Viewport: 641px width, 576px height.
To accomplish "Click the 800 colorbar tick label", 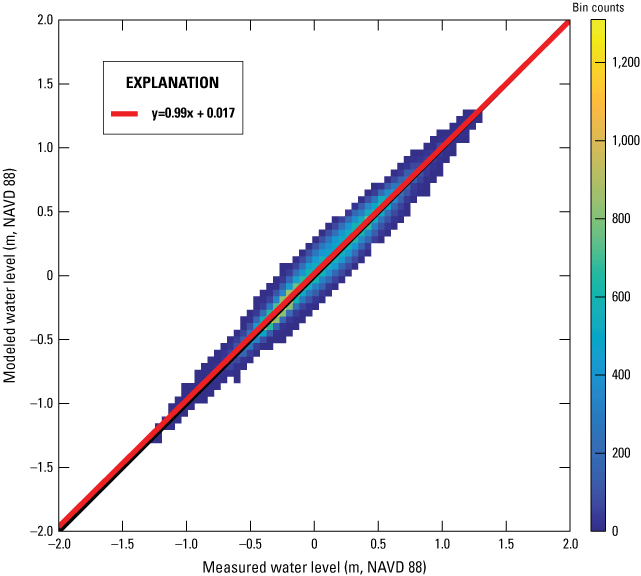I will tap(621, 218).
